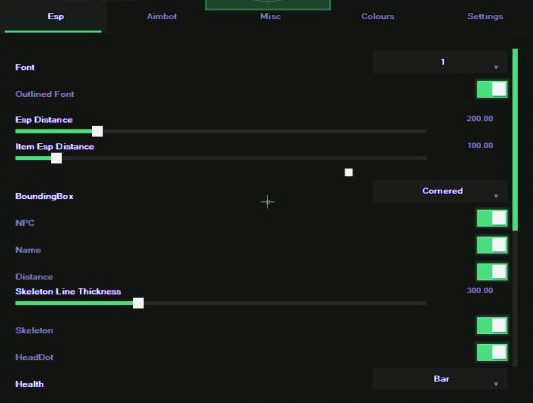533x403 pixels.
Task: Toggle the Name switch off
Action: point(492,245)
